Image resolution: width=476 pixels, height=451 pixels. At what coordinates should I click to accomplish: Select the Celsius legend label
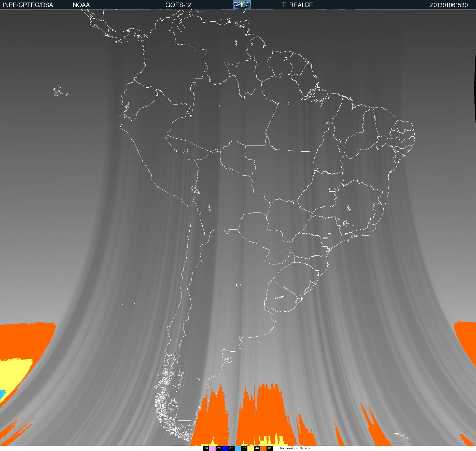coord(305,448)
